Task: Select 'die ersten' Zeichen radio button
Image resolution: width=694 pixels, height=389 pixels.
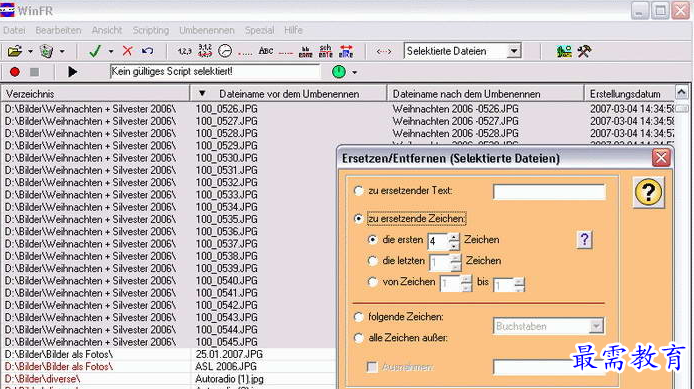Action: pos(373,239)
